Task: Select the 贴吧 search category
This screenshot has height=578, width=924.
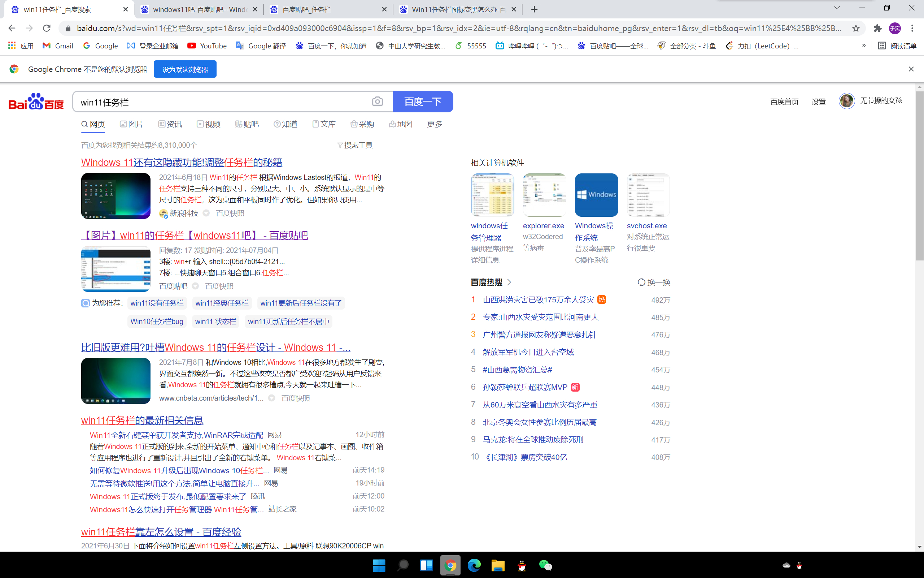Action: coord(247,124)
